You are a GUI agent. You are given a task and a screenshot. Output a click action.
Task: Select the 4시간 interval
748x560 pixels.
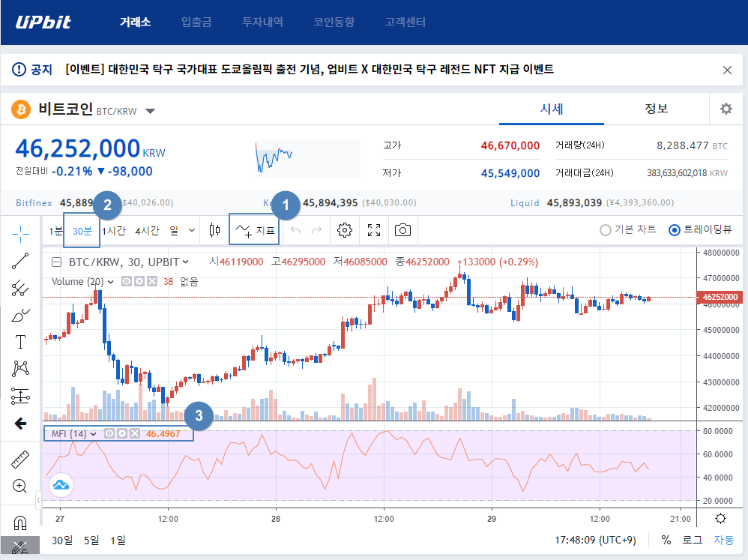(x=147, y=231)
